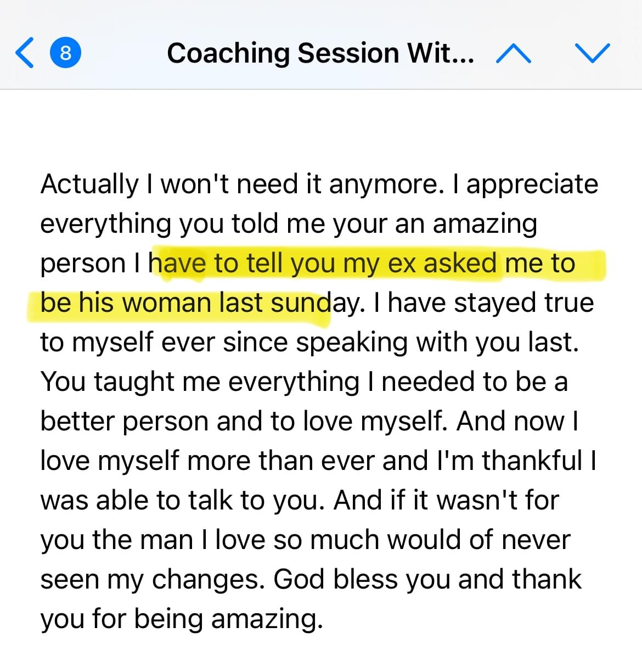Viewport: 642px width, 672px height.
Task: Tap the line 'love myself more than ever'
Action: coord(318,461)
